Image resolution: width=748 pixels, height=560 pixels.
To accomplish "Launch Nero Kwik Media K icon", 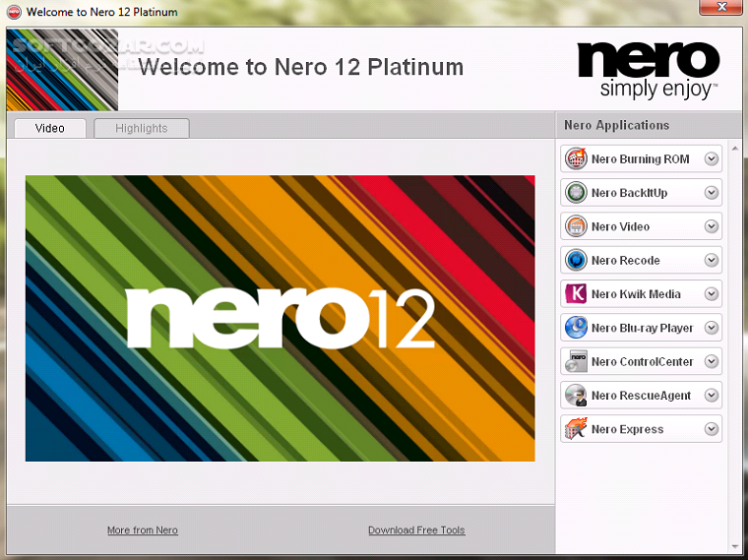I will [x=576, y=294].
